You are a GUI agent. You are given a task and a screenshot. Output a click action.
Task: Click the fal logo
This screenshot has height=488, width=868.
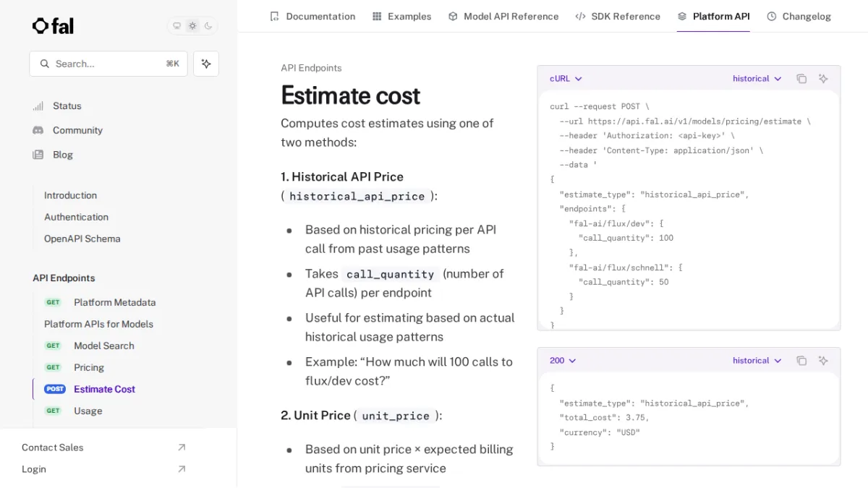(53, 26)
